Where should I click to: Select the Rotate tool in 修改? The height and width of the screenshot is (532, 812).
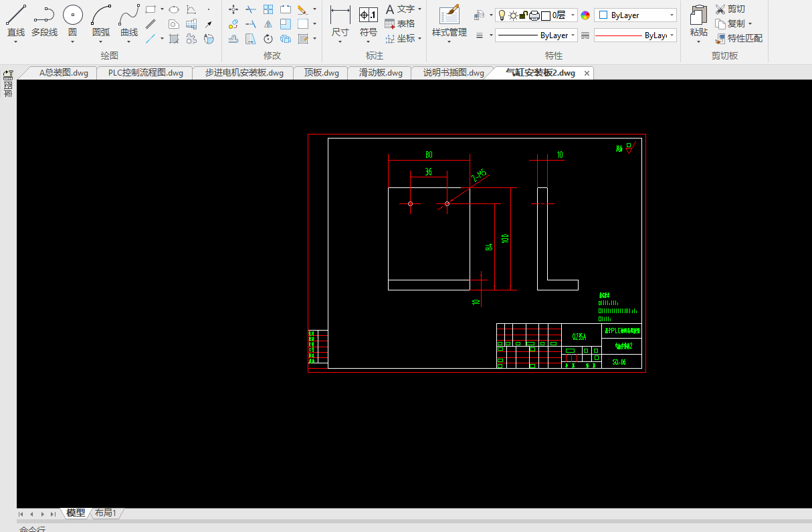tap(268, 39)
